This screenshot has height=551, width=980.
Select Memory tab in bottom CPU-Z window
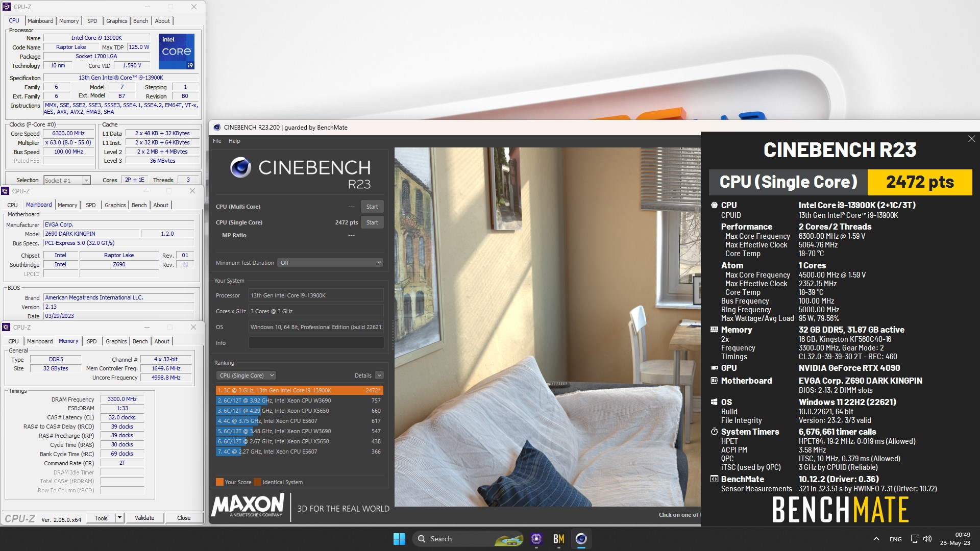(68, 341)
